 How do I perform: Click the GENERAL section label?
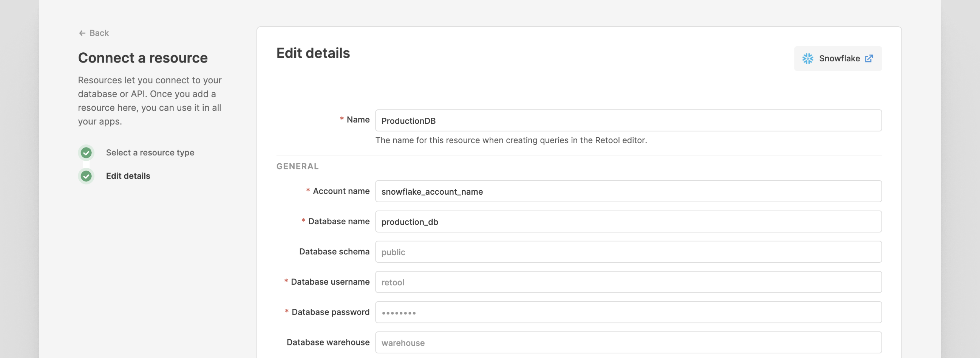pos(297,166)
